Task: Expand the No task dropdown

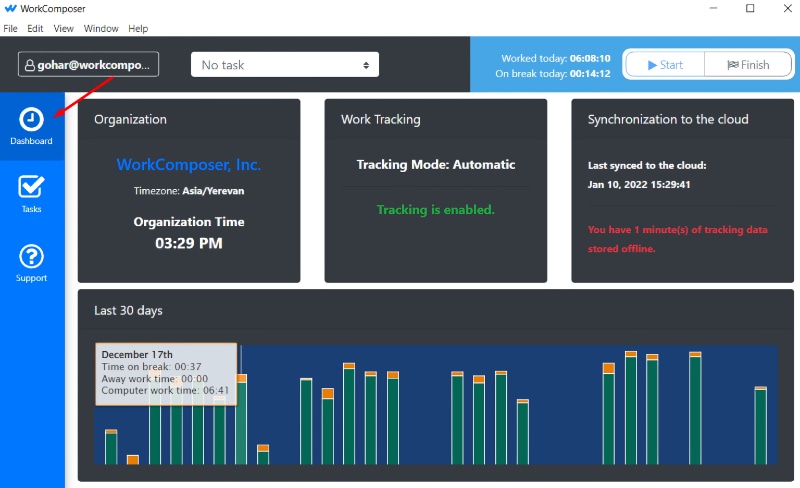Action: click(x=285, y=64)
